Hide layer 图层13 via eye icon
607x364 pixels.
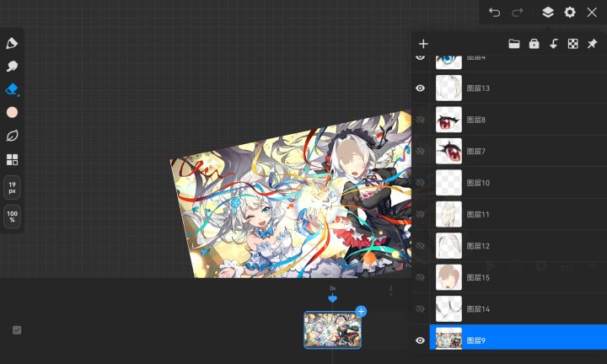420,88
